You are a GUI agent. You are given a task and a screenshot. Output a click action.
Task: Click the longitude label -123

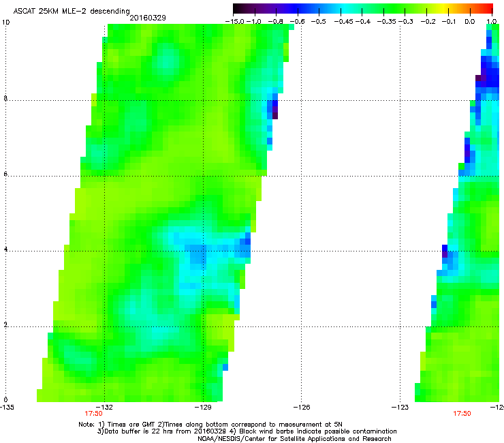pyautogui.click(x=400, y=408)
